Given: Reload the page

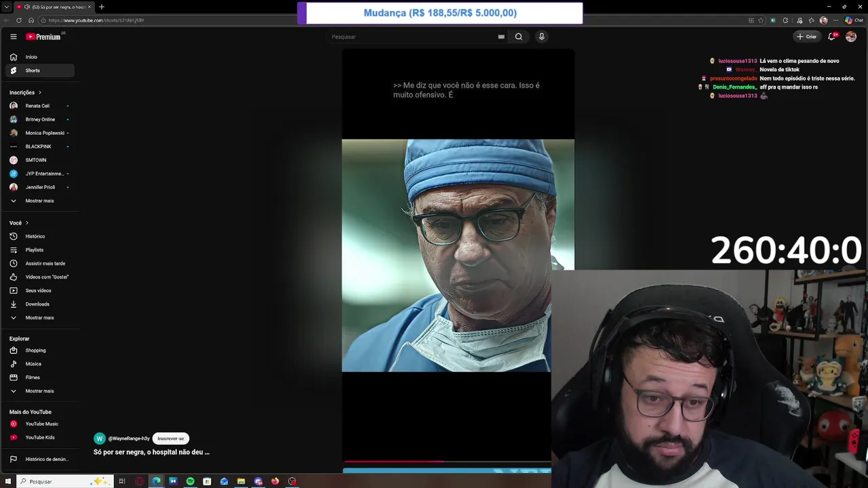Looking at the screenshot, I should (19, 20).
